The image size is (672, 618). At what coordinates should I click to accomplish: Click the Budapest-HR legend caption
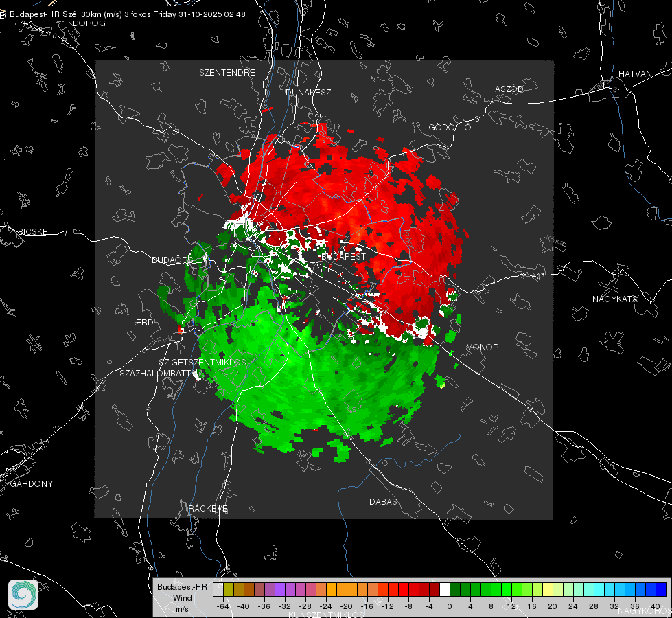[182, 587]
